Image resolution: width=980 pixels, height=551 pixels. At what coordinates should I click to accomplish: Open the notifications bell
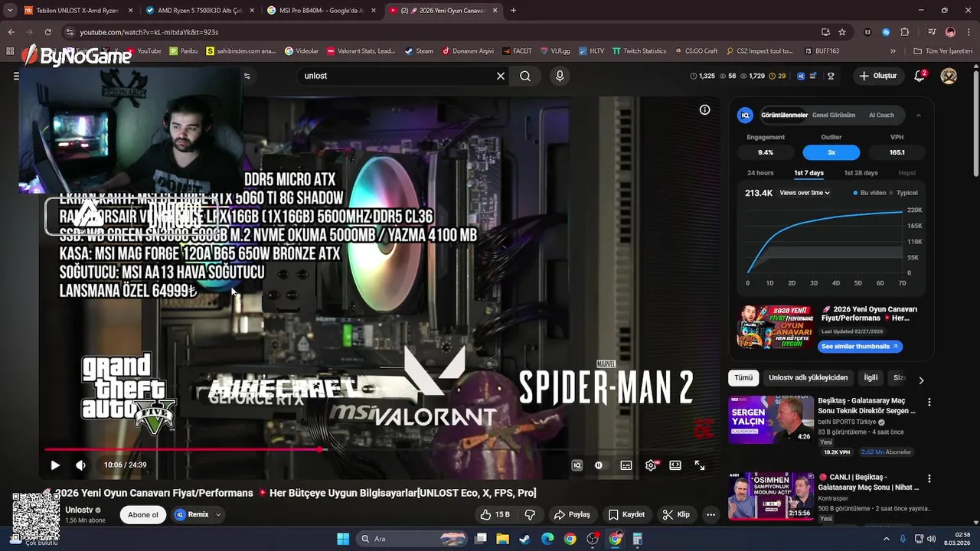point(920,76)
